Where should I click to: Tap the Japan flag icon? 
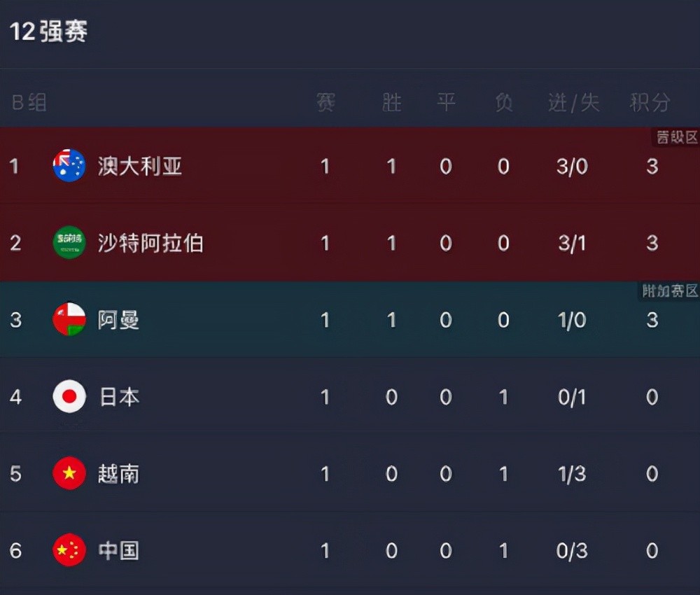click(x=69, y=396)
